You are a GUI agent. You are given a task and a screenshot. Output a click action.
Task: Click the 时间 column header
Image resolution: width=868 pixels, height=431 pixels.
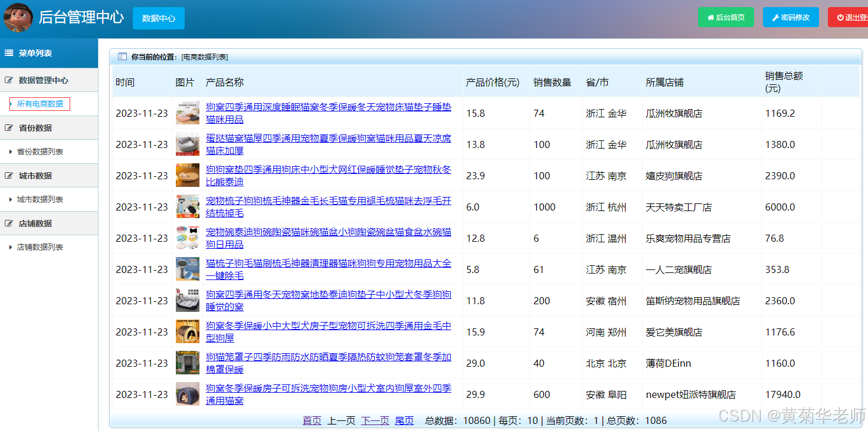pos(125,83)
